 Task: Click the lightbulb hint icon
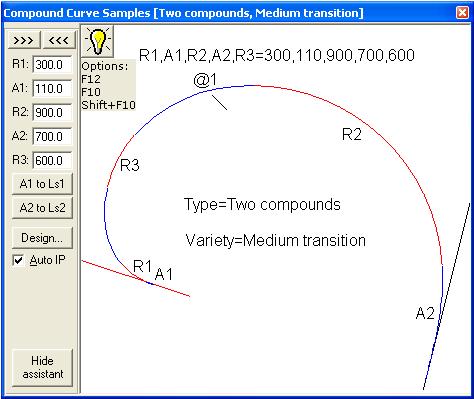point(97,41)
